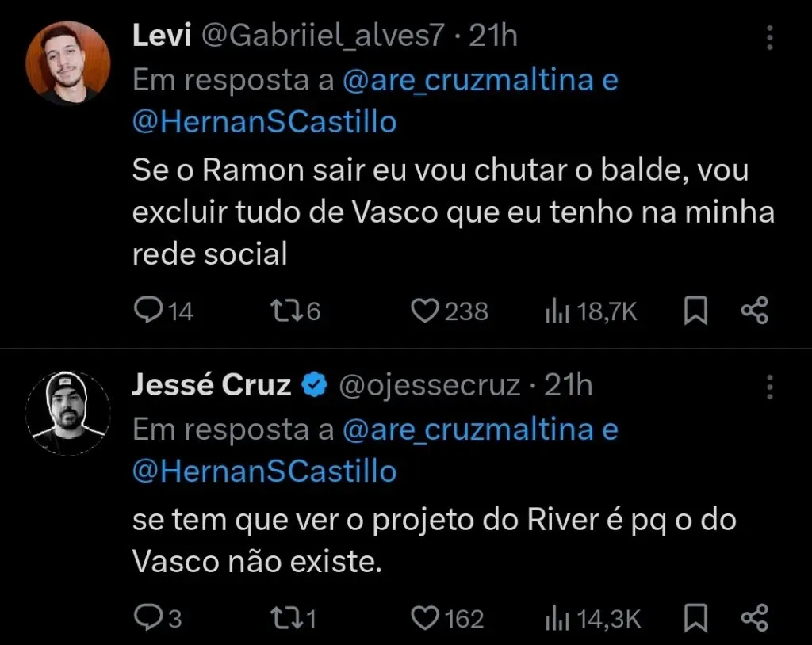The image size is (812, 645).
Task: Bookmark Jessé Cruz's tweet
Action: pos(695,617)
